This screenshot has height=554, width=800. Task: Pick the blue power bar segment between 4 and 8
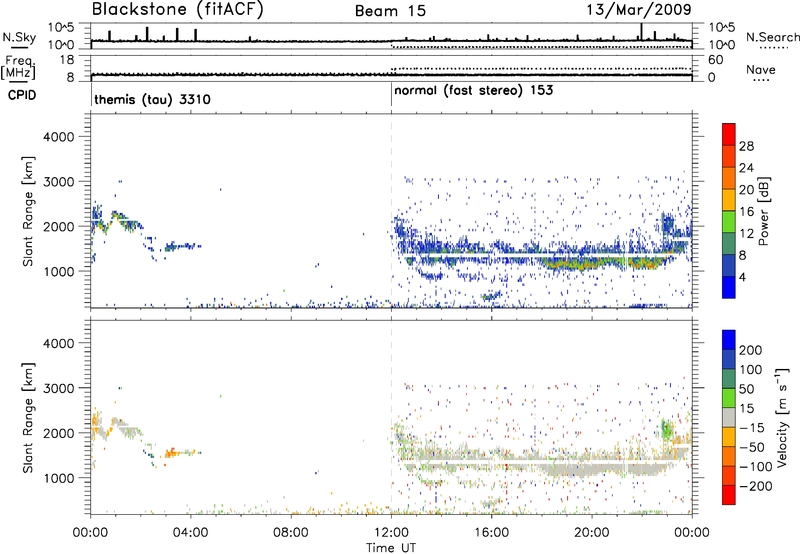(x=729, y=266)
